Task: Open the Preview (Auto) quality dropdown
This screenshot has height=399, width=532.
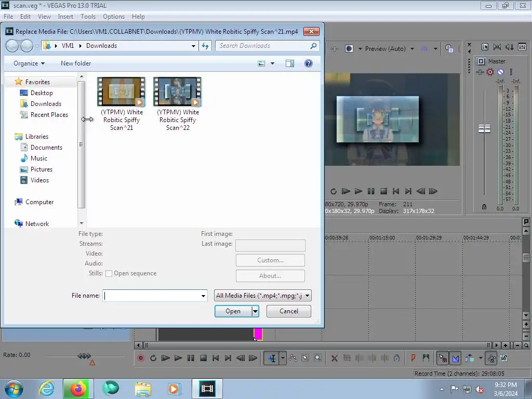Action: [x=389, y=49]
